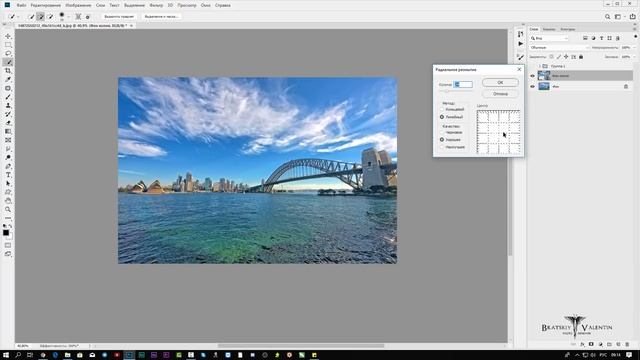Select the Clone Stamp tool
Image resolution: width=640 pixels, height=360 pixels.
click(x=8, y=105)
